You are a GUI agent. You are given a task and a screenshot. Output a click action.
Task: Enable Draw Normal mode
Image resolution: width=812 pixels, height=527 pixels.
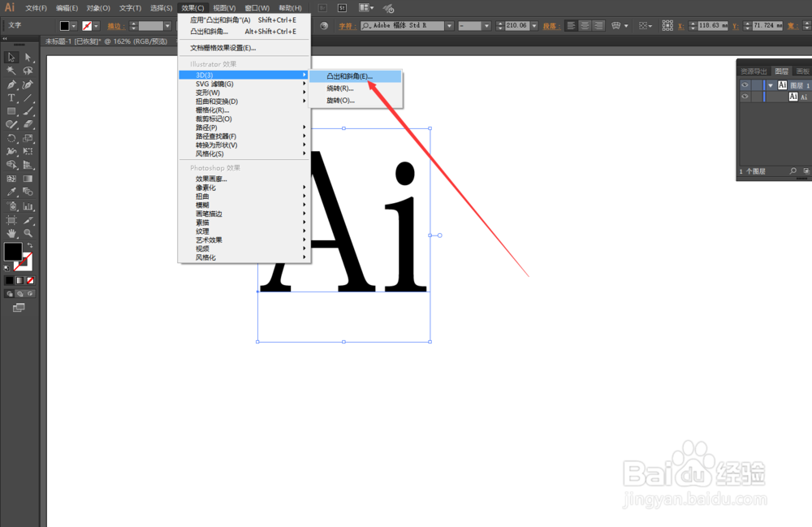coord(9,293)
